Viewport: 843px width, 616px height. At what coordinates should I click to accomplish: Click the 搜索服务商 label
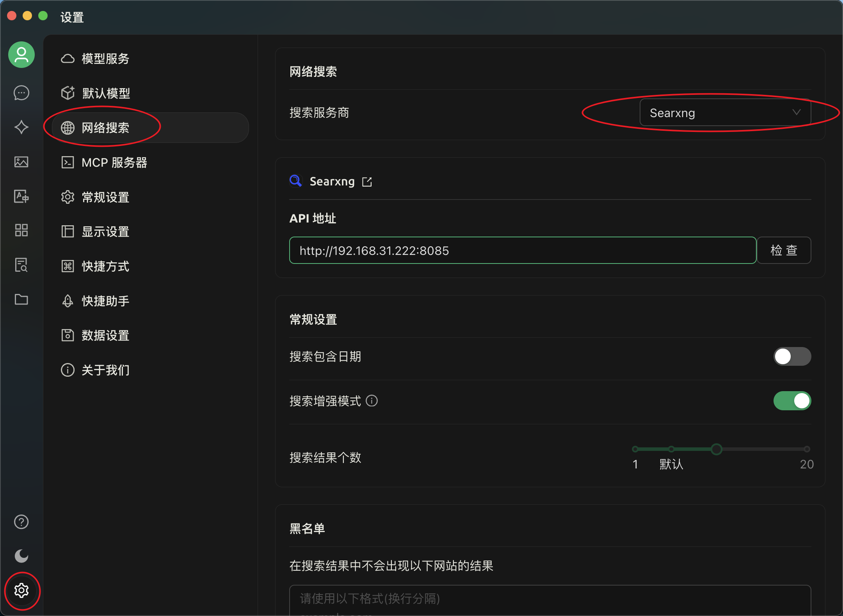319,113
